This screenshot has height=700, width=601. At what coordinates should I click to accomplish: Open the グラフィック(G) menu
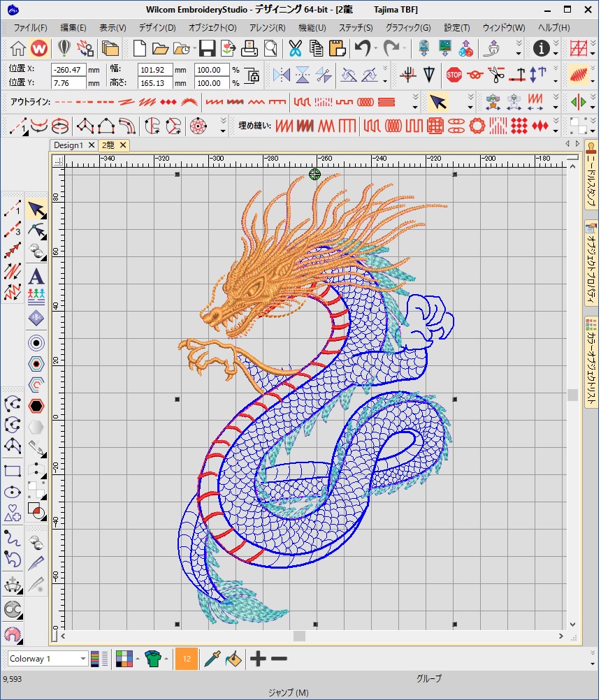click(408, 28)
